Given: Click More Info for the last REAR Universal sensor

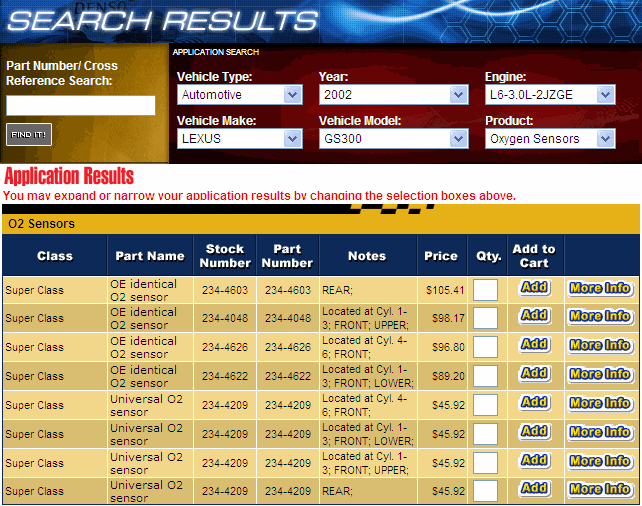Looking at the screenshot, I should pyautogui.click(x=599, y=490).
